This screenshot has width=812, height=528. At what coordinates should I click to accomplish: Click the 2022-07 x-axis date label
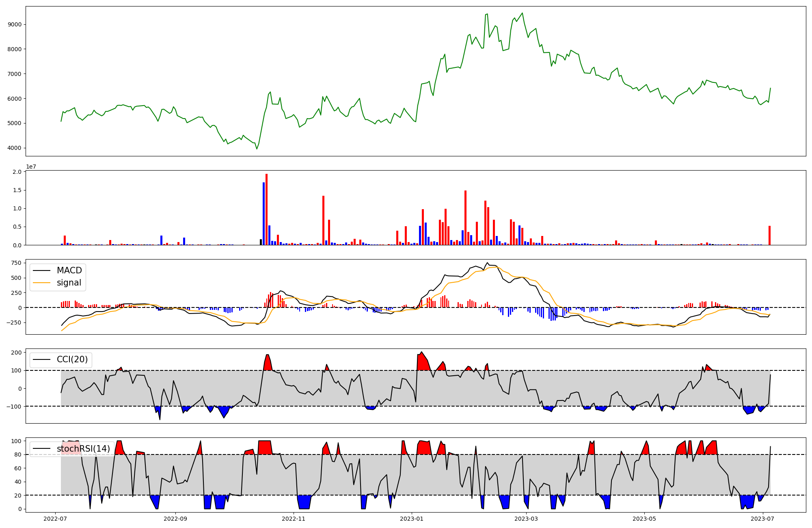55,519
